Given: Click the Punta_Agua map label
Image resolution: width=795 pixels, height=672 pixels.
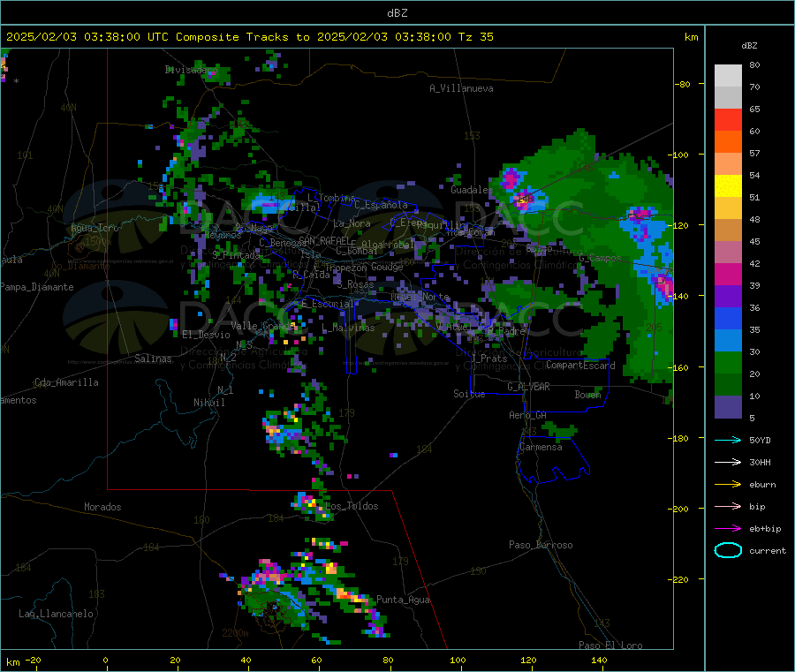Looking at the screenshot, I should point(403,600).
